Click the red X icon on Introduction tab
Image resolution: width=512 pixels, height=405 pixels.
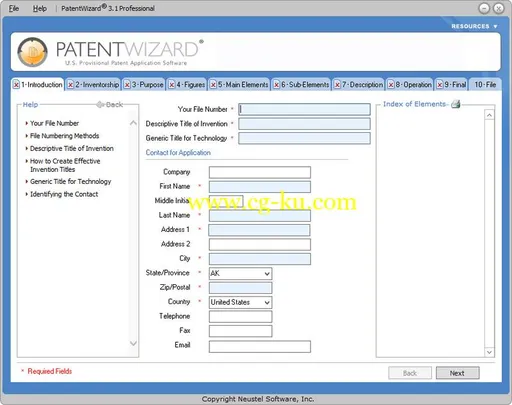click(x=16, y=85)
